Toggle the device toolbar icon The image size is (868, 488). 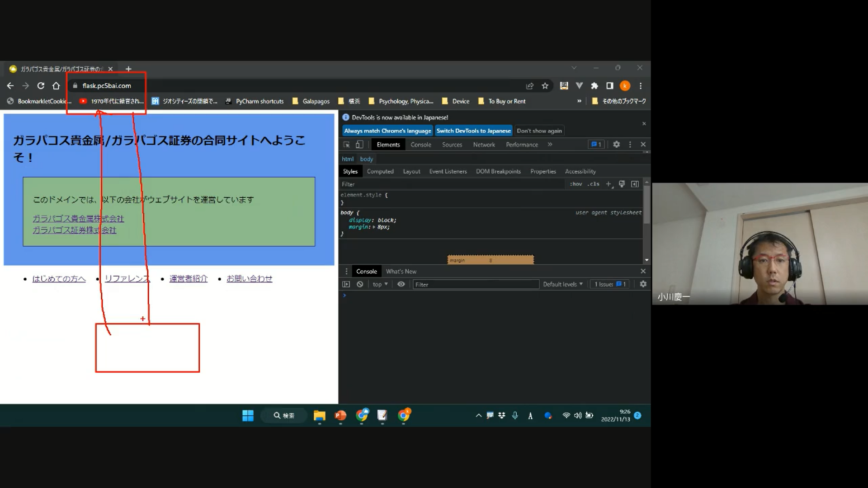[359, 145]
